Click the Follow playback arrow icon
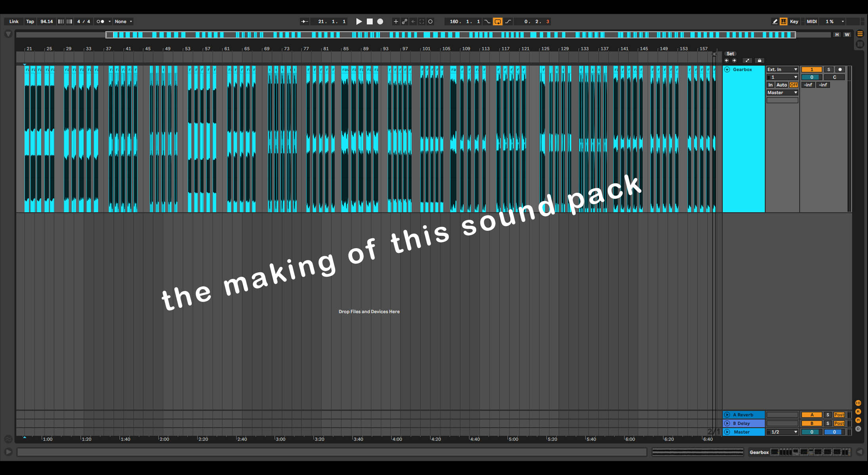Image resolution: width=868 pixels, height=475 pixels. click(x=304, y=21)
